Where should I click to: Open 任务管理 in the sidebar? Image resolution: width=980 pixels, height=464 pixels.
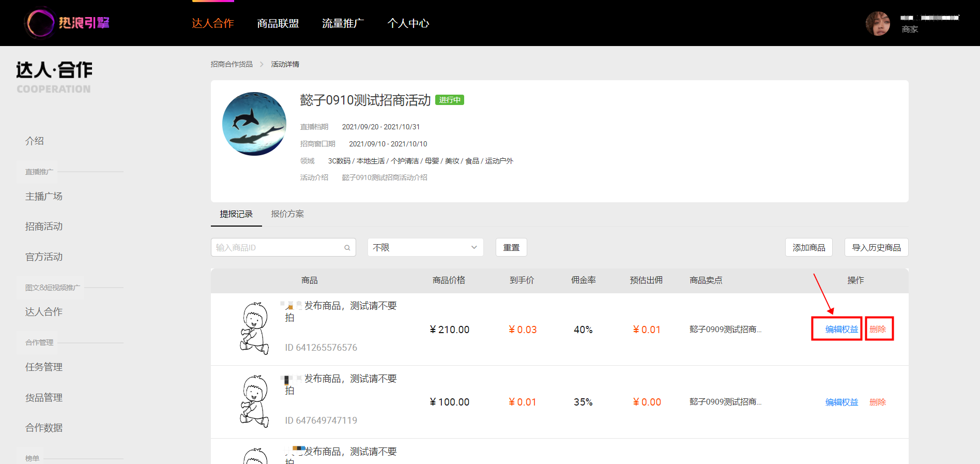(x=44, y=367)
